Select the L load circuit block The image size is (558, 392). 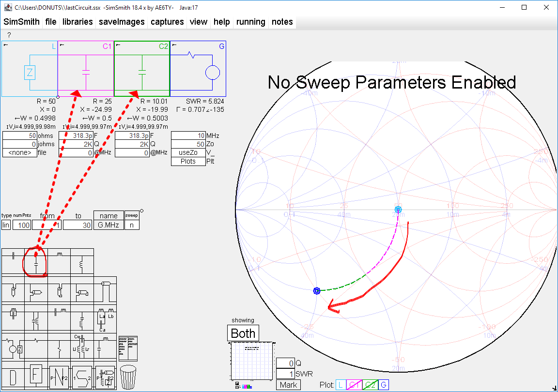point(30,69)
